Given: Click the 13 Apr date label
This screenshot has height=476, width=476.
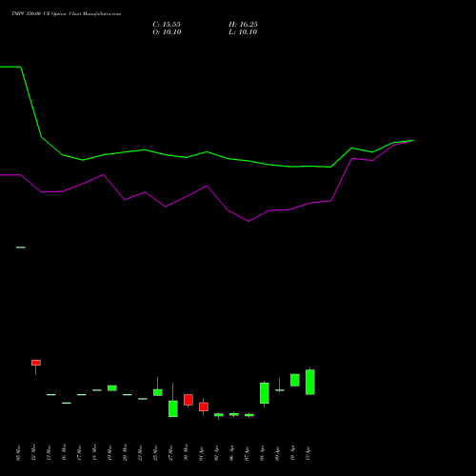Looking at the screenshot, I should tap(307, 453).
